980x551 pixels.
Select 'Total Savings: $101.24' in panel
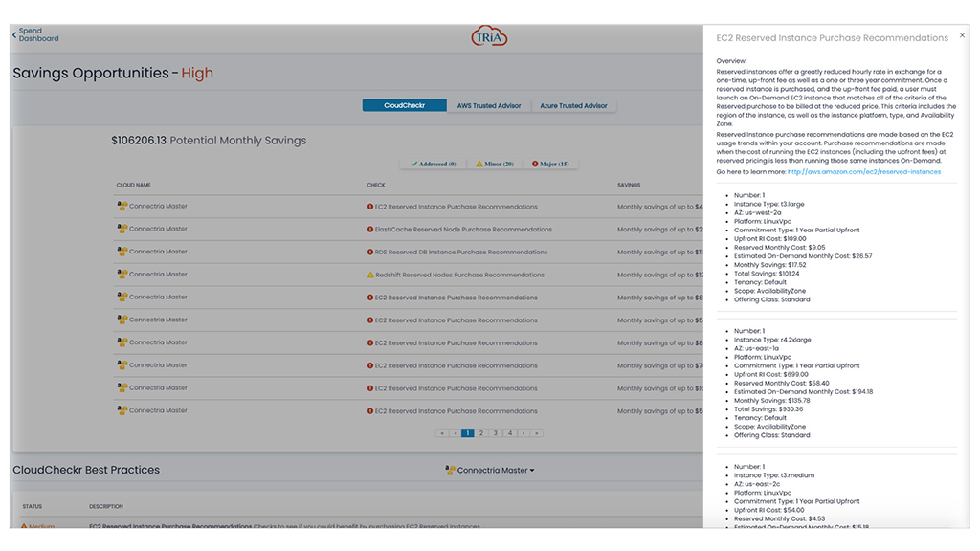(x=767, y=274)
